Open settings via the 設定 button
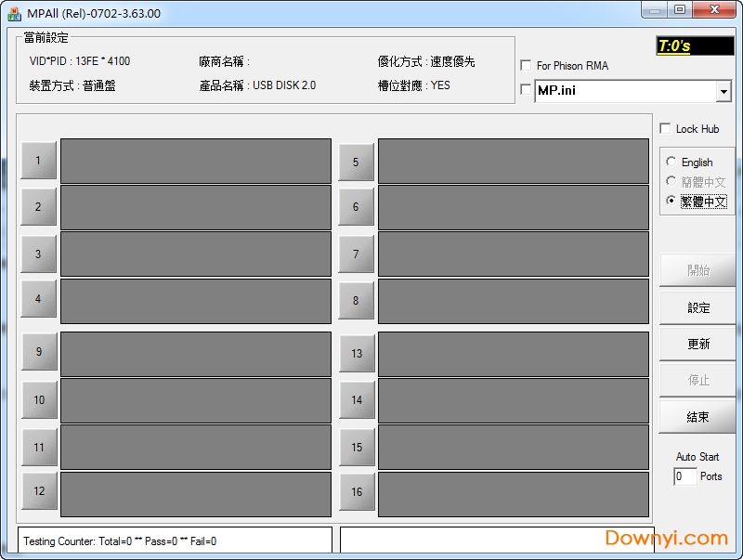The image size is (743, 560). pos(697,306)
